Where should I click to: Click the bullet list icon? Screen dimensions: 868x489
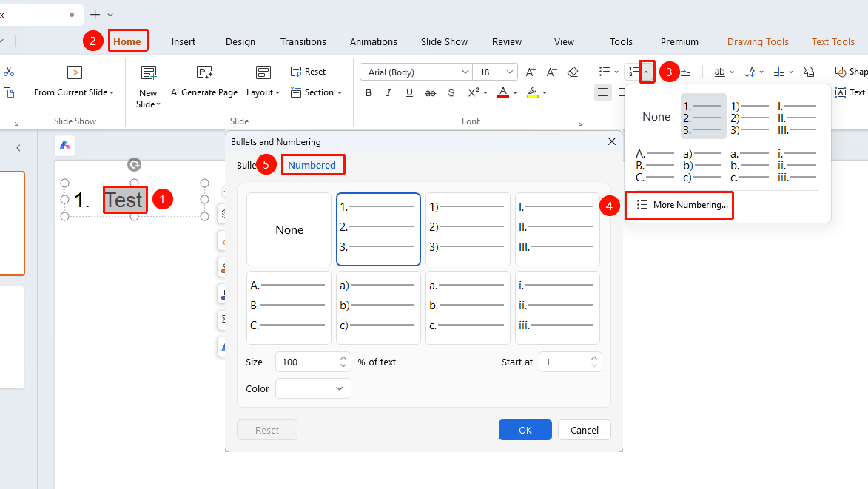[x=605, y=72]
